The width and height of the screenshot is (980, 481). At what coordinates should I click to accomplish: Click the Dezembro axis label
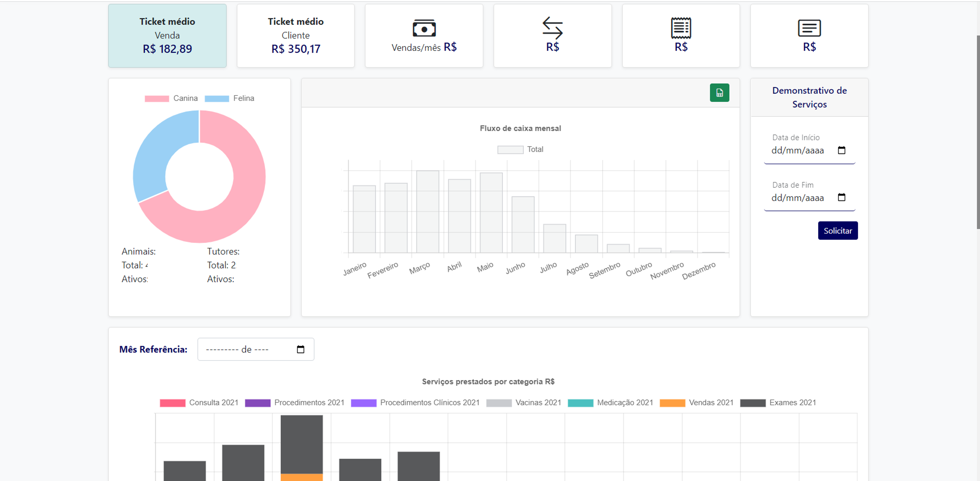coord(698,270)
